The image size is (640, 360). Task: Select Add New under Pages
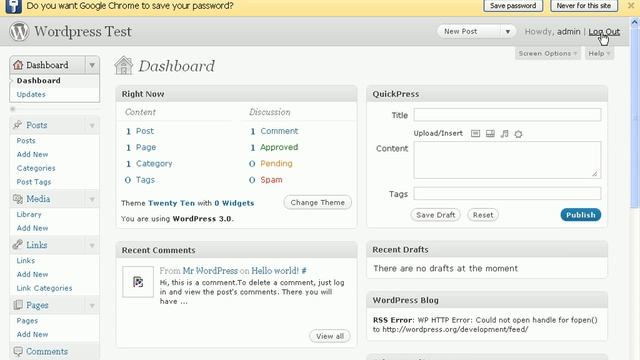(32, 334)
